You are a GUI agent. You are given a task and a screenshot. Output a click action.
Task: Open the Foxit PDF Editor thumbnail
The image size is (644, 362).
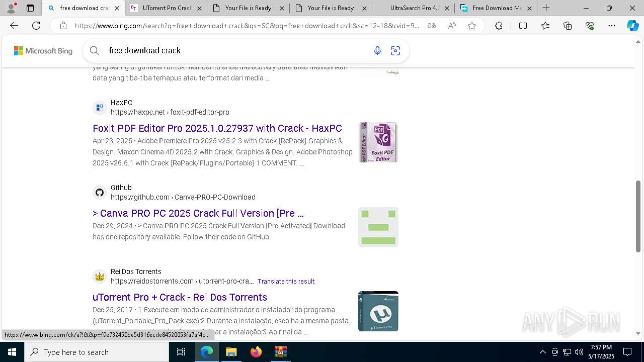tap(378, 142)
